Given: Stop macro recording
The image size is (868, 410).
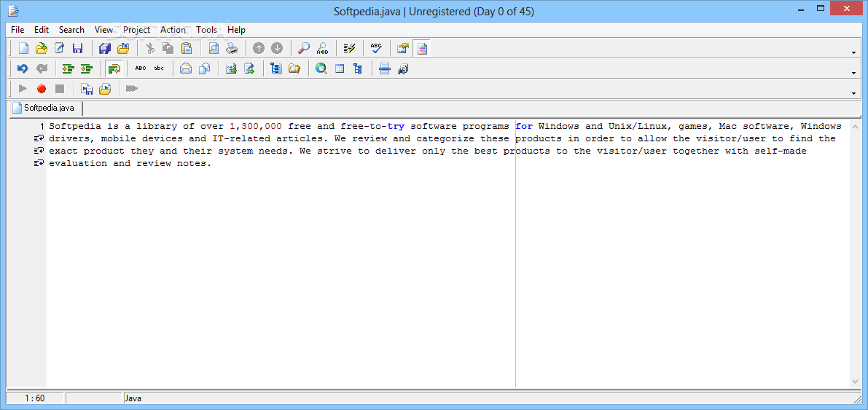Looking at the screenshot, I should (60, 89).
